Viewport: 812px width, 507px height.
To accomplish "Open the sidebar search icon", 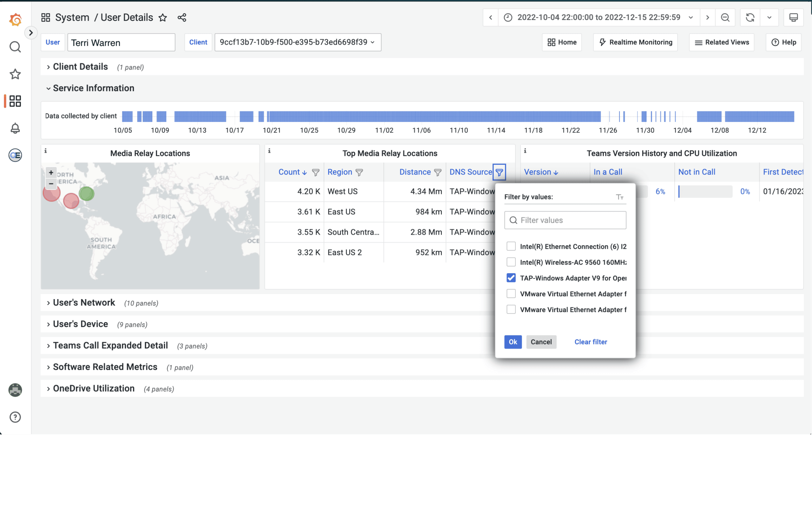I will [15, 47].
